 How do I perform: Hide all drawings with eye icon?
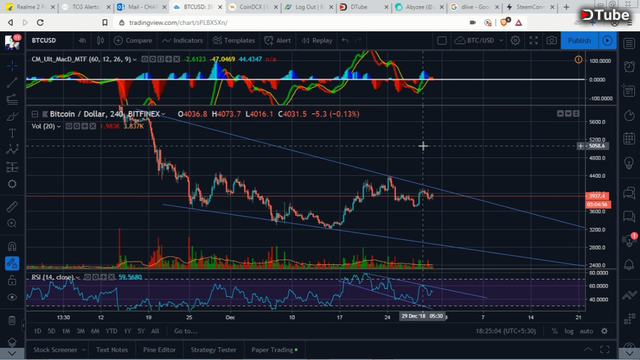tap(12, 297)
